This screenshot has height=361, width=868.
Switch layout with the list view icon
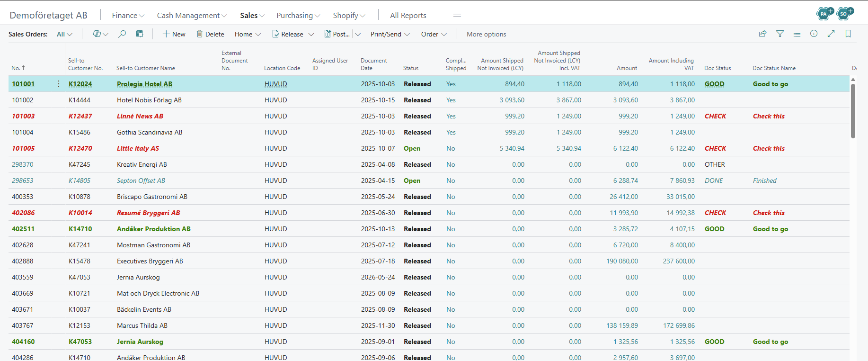point(797,34)
